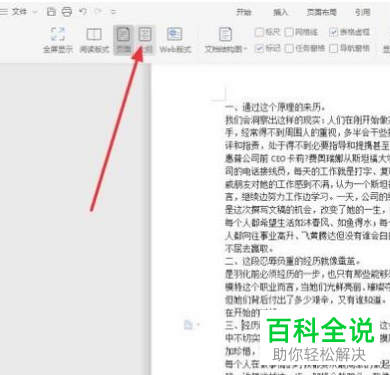Click the heading line 一、通过这个原理的来历

coord(275,107)
